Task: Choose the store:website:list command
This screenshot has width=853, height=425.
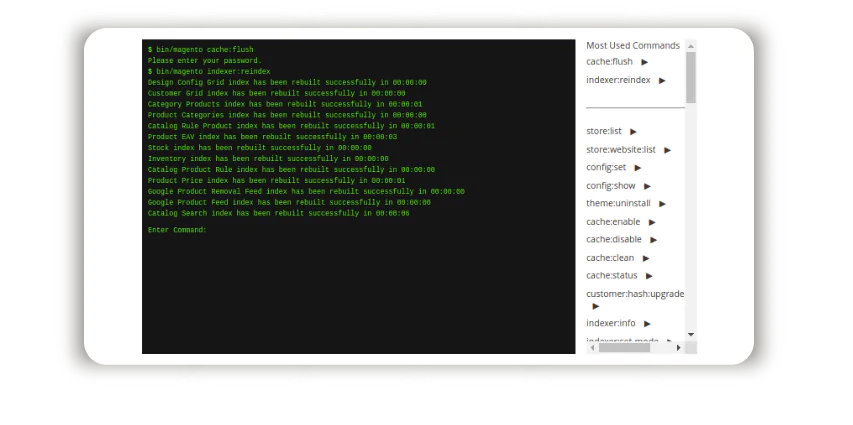Action: [621, 150]
